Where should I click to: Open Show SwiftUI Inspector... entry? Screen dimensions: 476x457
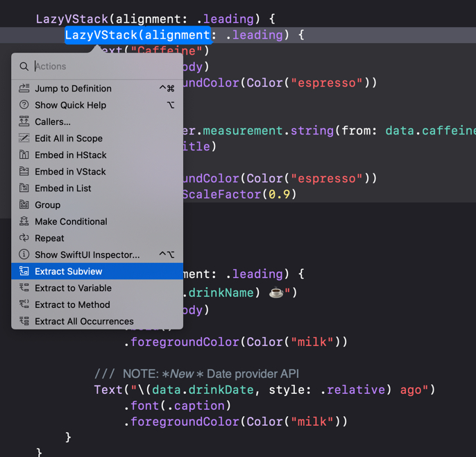(x=97, y=255)
